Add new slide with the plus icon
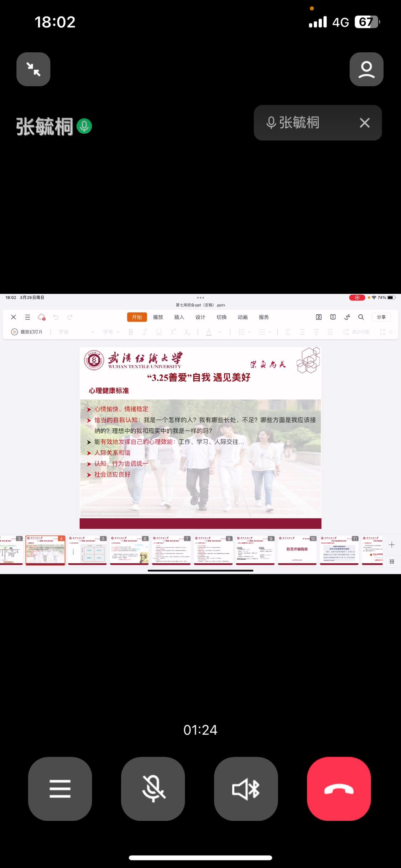Viewport: 401px width, 868px height. [x=392, y=544]
